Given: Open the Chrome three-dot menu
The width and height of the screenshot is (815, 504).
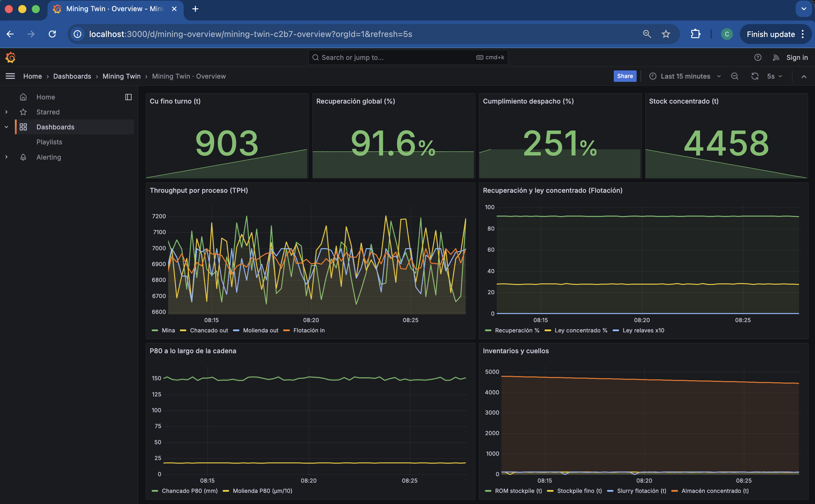Looking at the screenshot, I should coord(803,34).
